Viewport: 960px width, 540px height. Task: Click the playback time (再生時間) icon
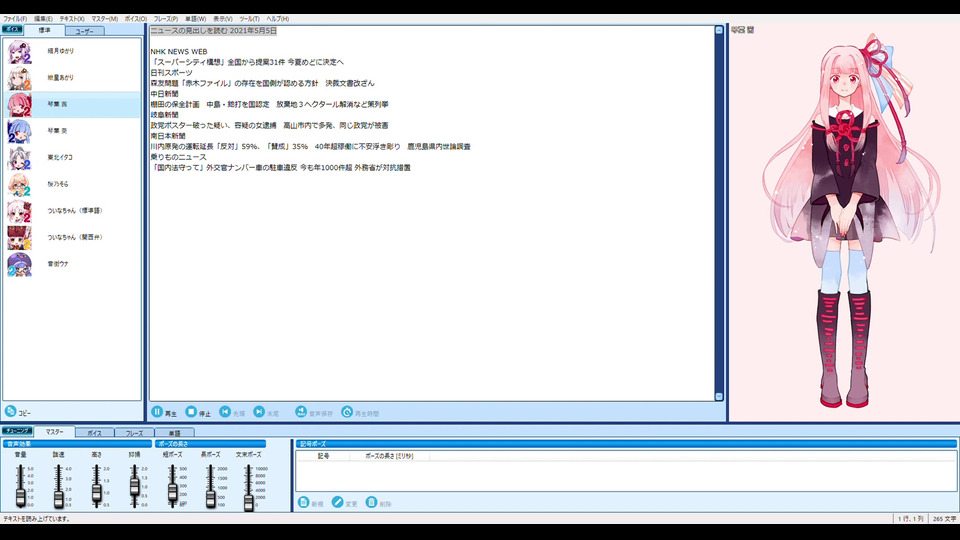point(347,412)
